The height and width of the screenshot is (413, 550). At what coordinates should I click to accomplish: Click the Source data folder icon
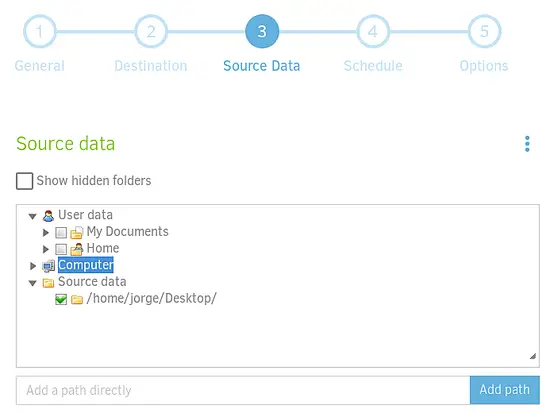[x=48, y=282]
